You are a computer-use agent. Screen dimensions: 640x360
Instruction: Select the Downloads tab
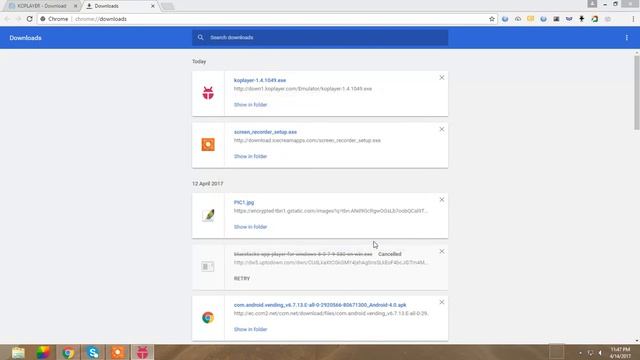click(x=118, y=6)
